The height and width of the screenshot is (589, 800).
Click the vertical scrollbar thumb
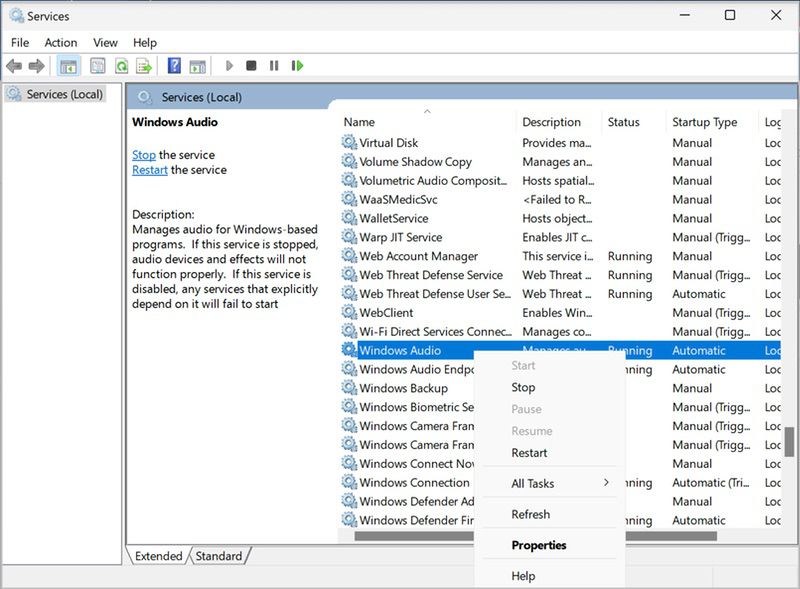click(789, 442)
